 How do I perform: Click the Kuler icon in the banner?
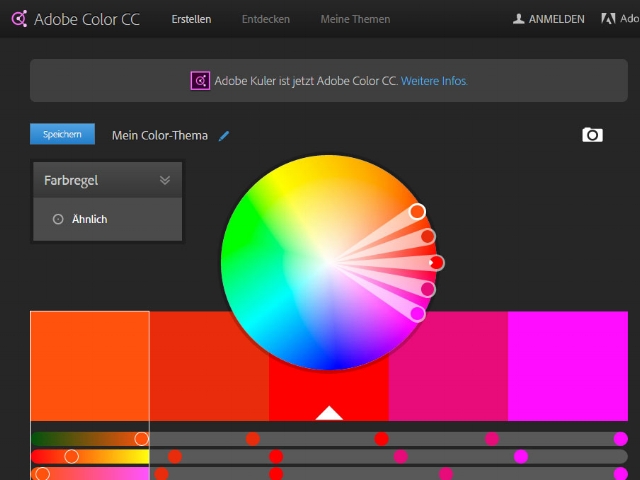coord(200,81)
